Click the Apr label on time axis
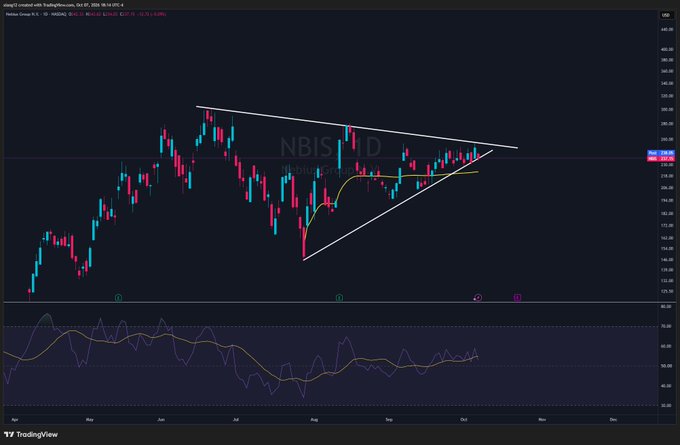This screenshot has width=680, height=445. point(15,420)
